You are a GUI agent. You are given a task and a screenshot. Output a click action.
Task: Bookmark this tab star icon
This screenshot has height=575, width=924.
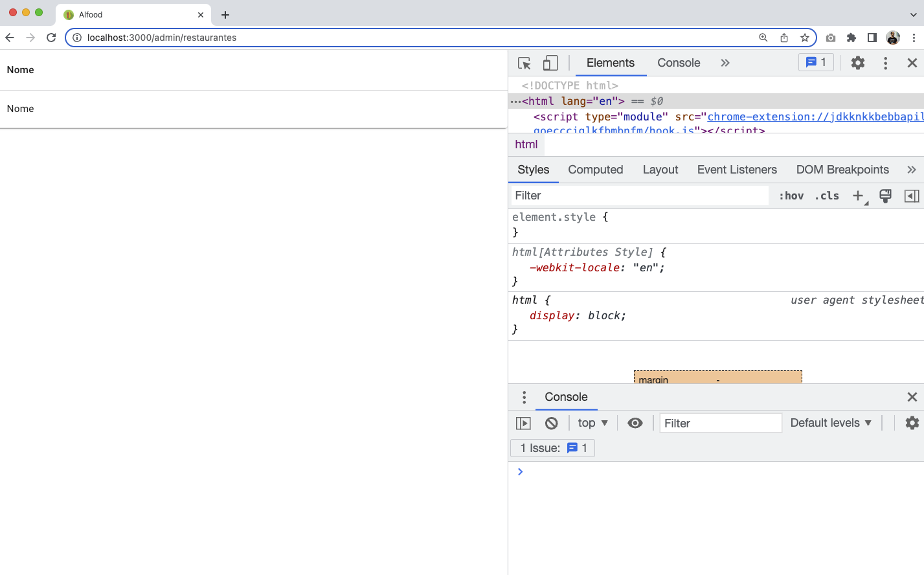click(805, 38)
